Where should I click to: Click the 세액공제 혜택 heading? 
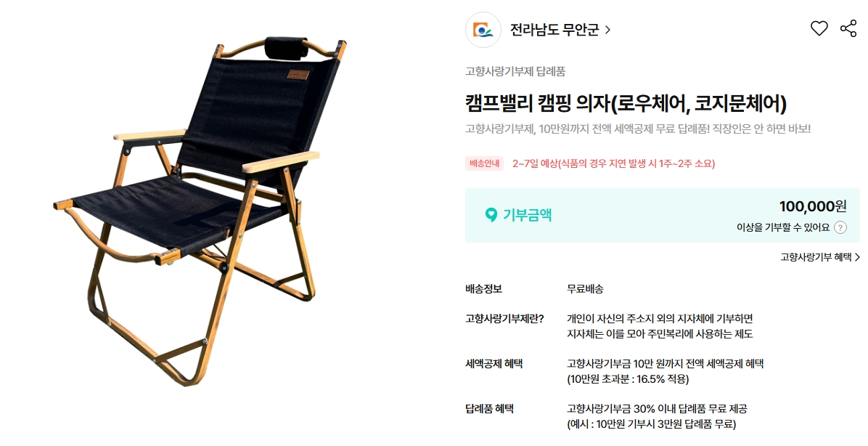tap(494, 364)
